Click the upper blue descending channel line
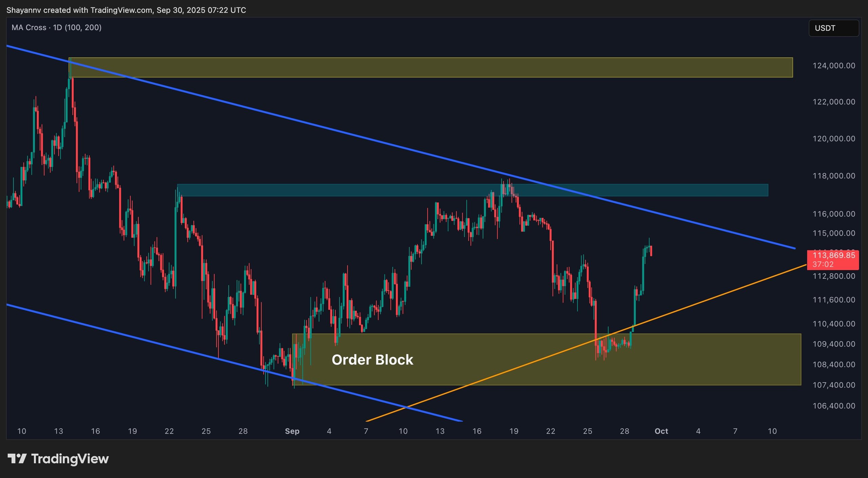Image resolution: width=868 pixels, height=478 pixels. [x=339, y=131]
